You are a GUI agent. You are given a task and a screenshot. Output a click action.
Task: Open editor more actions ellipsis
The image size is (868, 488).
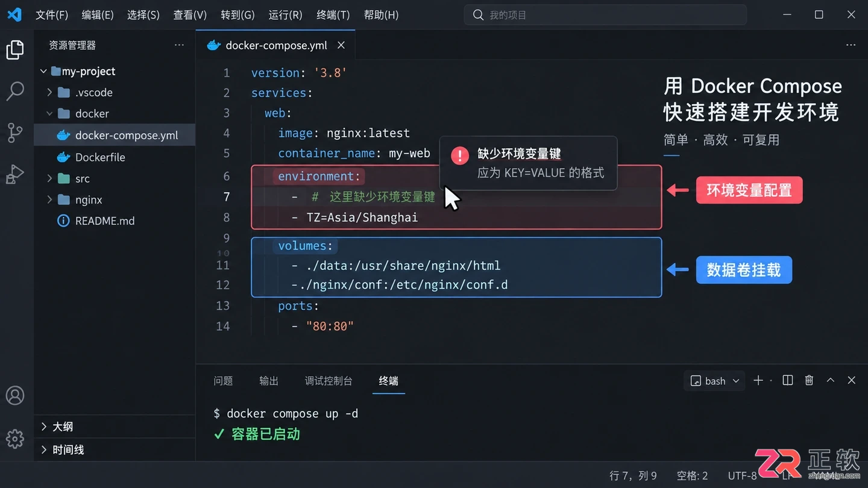pos(851,45)
